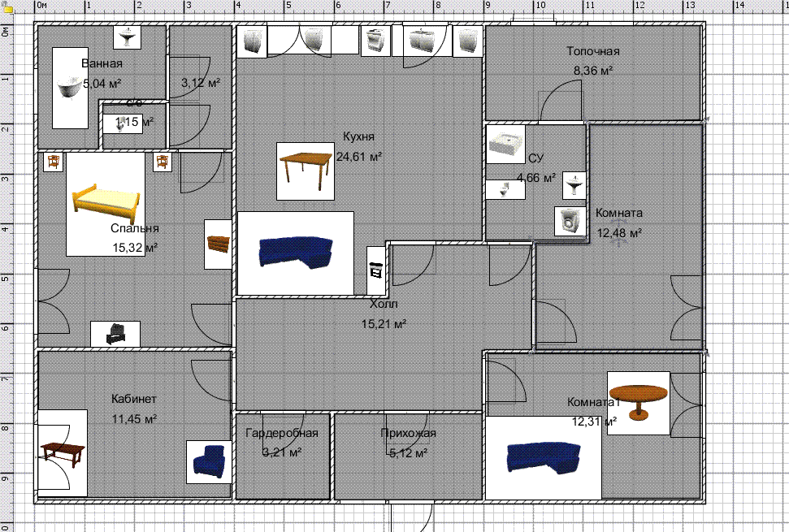789x532 pixels.
Task: Select the blue armchair in Кабинет
Action: point(209,462)
